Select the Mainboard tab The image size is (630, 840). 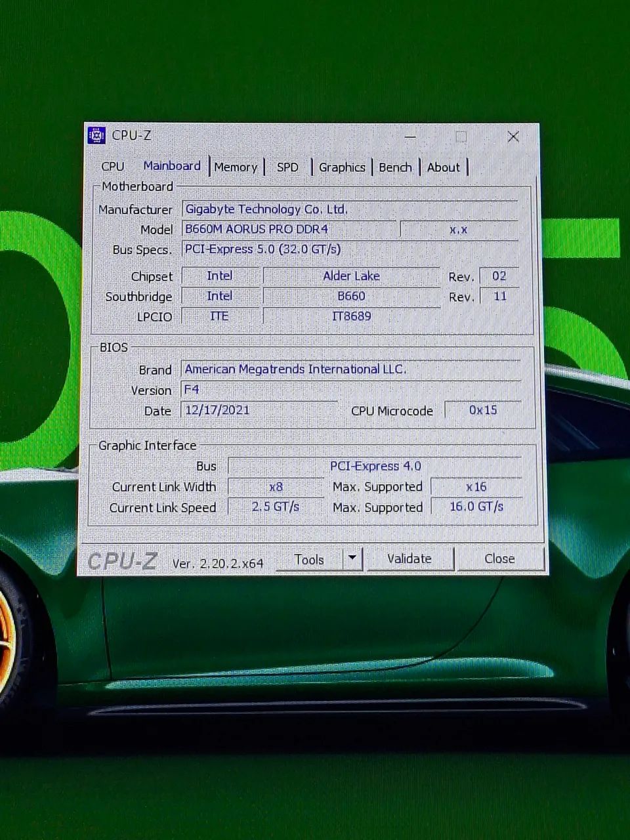[172, 166]
